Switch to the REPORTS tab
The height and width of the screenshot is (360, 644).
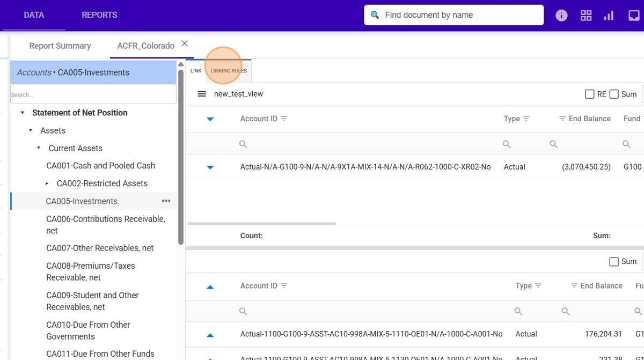click(x=99, y=15)
